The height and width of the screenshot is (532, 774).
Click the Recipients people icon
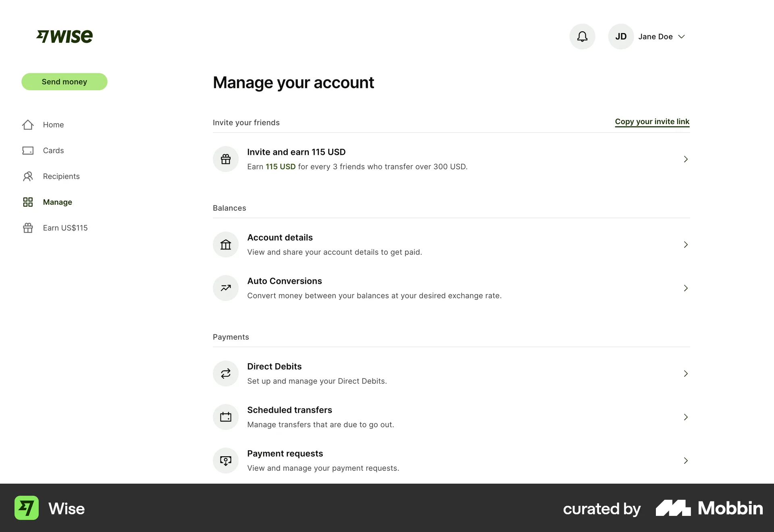[28, 176]
